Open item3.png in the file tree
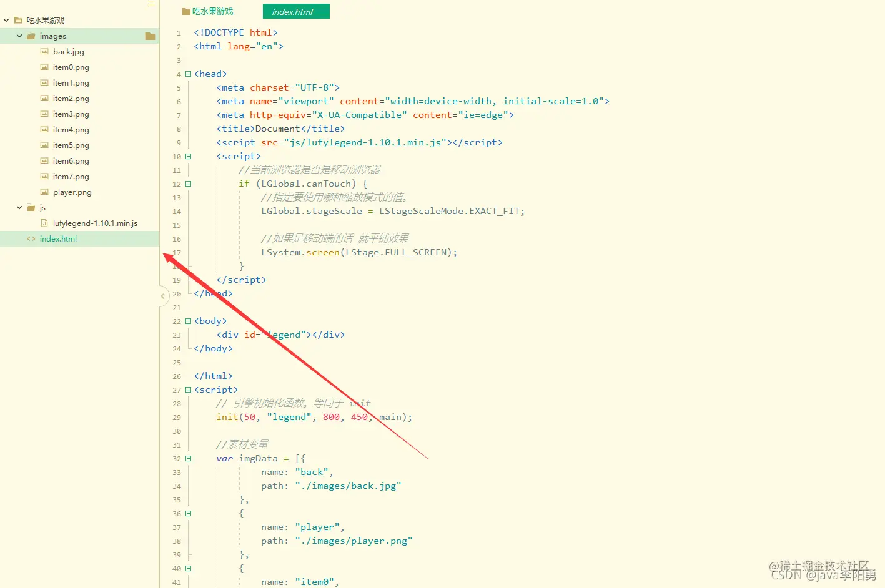The height and width of the screenshot is (588, 885). point(71,114)
